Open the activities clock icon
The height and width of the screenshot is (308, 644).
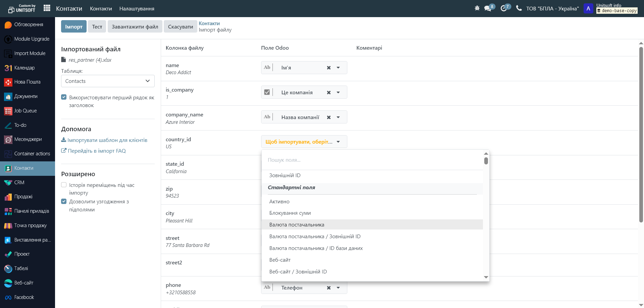[x=503, y=8]
